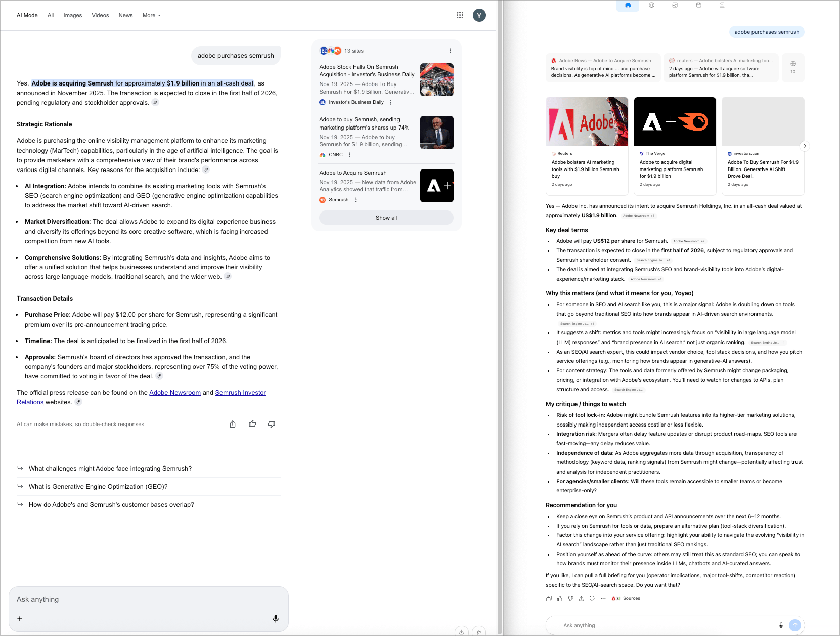
Task: Select the news tab in the right pane
Action: (723, 5)
